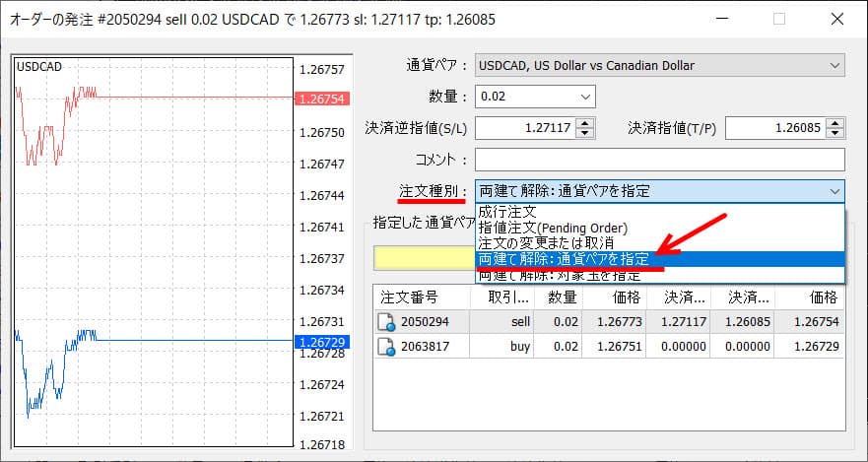Click the take profit field showing 1.26085
The height and width of the screenshot is (462, 868).
click(774, 128)
